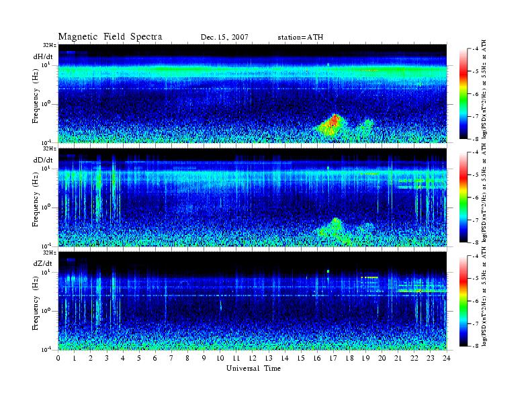Image resolution: width=532 pixels, height=411 pixels.
Task: Click the time axis tick label "24"
Action: tap(447, 358)
